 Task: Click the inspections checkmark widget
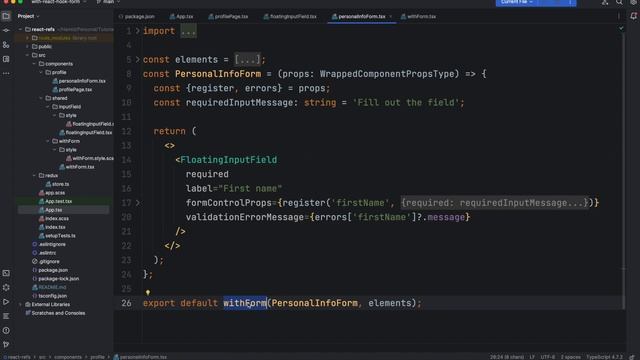coord(621,29)
